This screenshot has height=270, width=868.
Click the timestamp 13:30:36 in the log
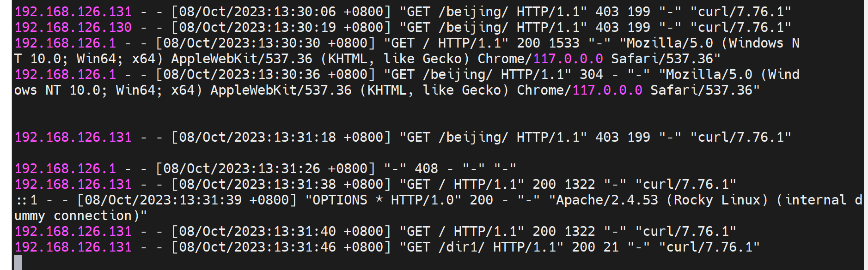pos(290,74)
